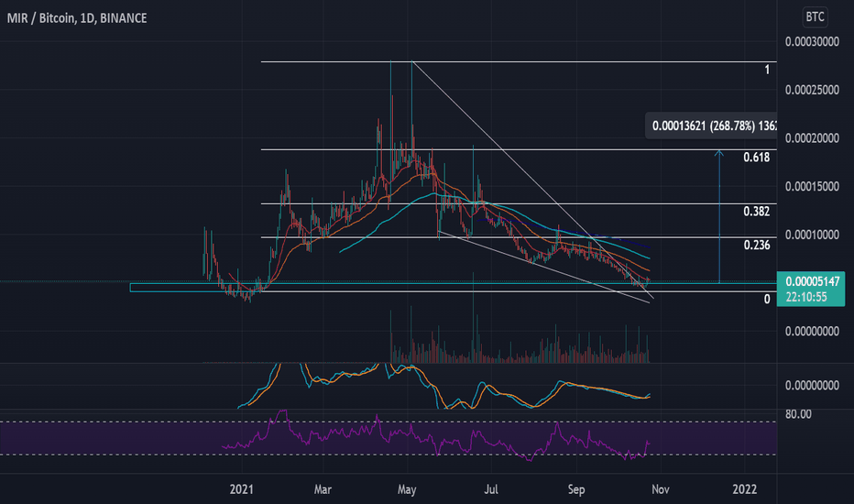Image resolution: width=854 pixels, height=504 pixels.
Task: Click the 2022 date label
Action: click(x=745, y=489)
